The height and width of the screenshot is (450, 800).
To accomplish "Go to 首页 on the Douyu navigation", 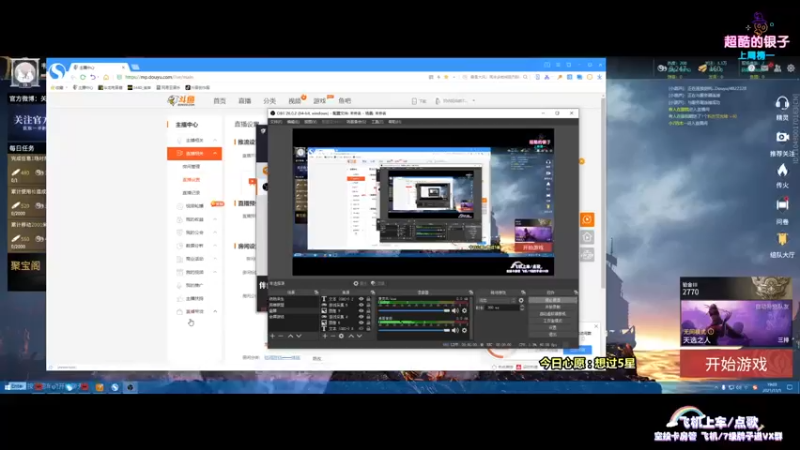I will pyautogui.click(x=219, y=101).
